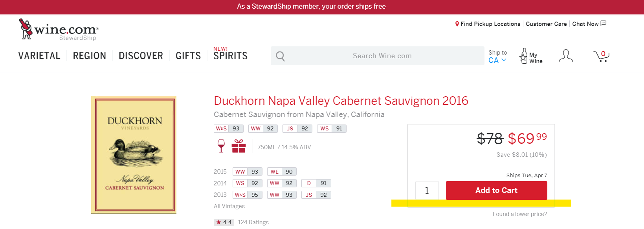Open the shopping cart icon
Screen dimensions: 644x229
(x=601, y=56)
